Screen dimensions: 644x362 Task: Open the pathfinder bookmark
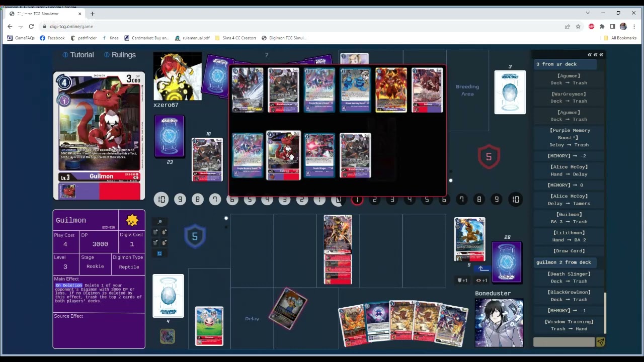click(x=84, y=38)
